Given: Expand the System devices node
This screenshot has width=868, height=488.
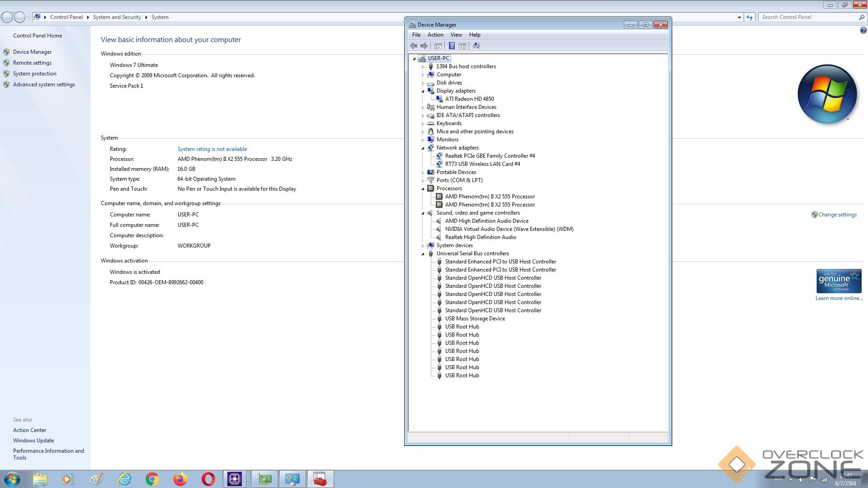Looking at the screenshot, I should click(x=423, y=246).
